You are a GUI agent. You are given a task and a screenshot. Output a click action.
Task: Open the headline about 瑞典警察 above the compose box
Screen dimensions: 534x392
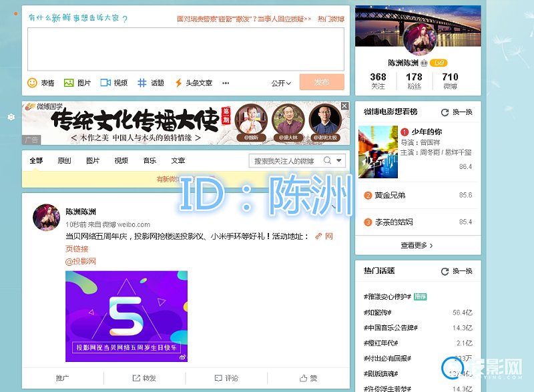pyautogui.click(x=244, y=19)
